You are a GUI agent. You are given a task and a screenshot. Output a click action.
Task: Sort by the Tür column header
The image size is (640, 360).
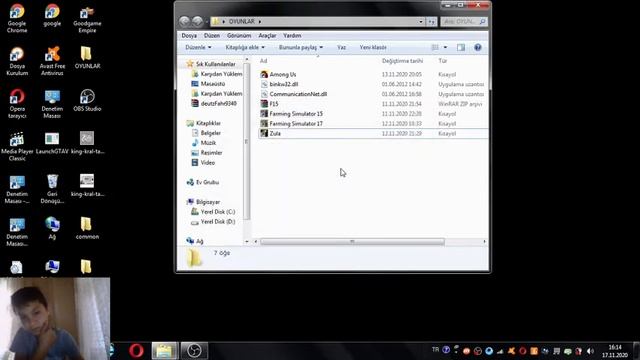click(x=443, y=61)
